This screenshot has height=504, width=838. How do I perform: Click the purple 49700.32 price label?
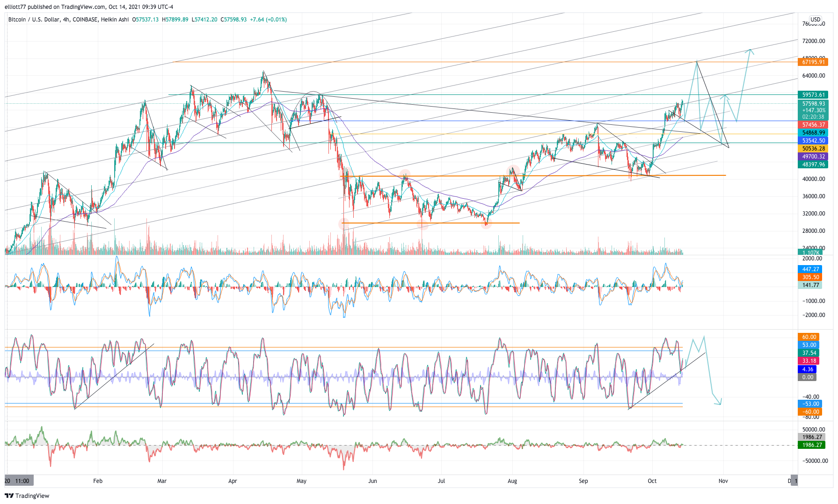point(813,157)
